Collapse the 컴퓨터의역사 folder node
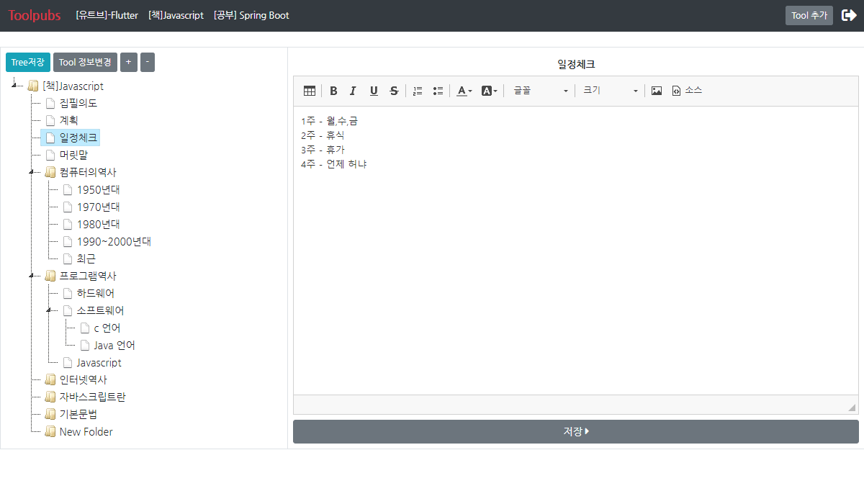The width and height of the screenshot is (864, 504). pyautogui.click(x=31, y=173)
